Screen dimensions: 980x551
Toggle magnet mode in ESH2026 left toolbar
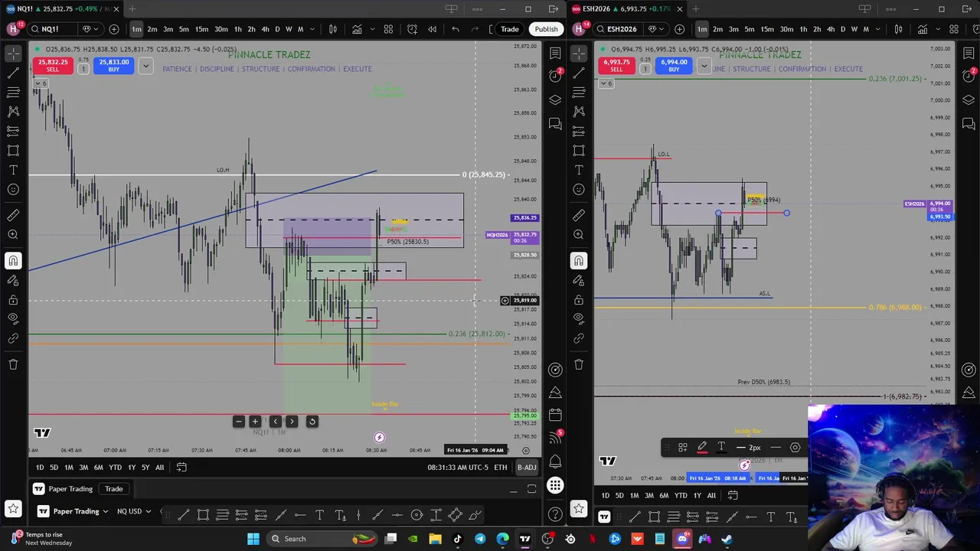(579, 261)
